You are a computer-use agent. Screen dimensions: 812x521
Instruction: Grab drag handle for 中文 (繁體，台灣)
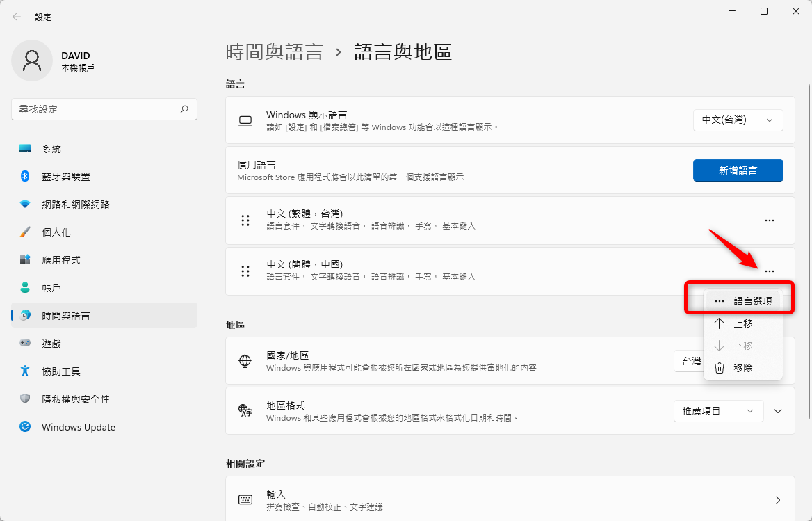[x=245, y=221]
